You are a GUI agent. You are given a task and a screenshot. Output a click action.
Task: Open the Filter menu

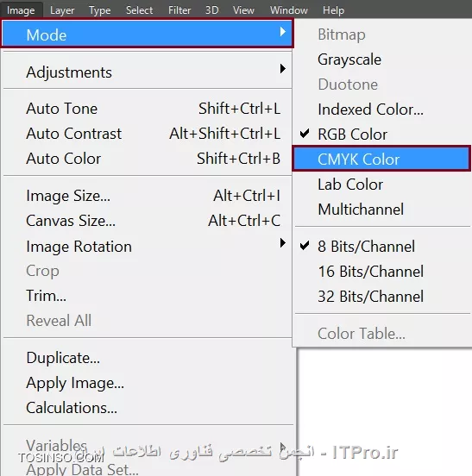click(x=179, y=10)
